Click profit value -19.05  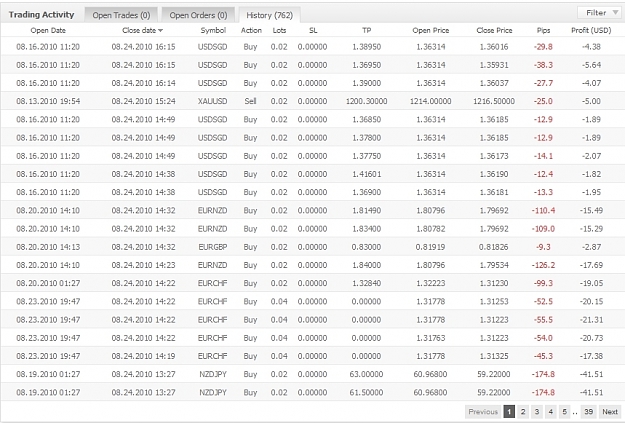[x=591, y=283]
